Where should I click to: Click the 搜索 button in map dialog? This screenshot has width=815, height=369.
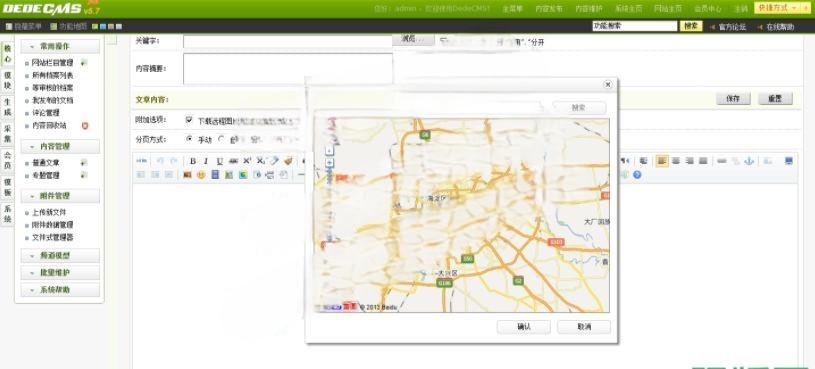[579, 108]
